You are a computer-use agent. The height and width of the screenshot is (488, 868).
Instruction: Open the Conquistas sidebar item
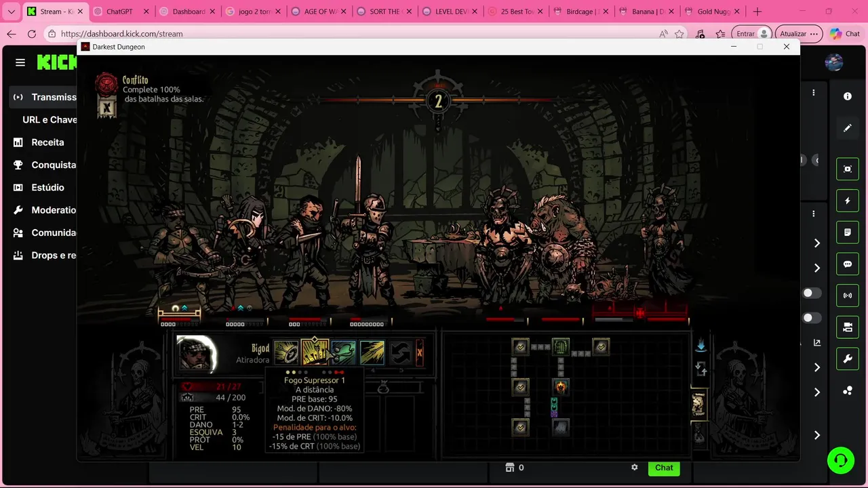[x=44, y=165]
